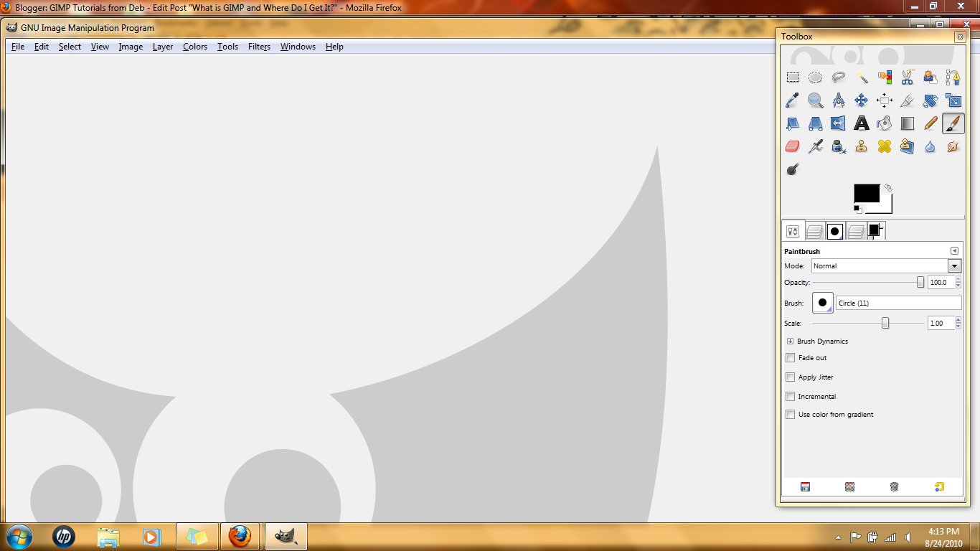Select the Clone stamp tool
The image size is (980, 551).
point(861,146)
